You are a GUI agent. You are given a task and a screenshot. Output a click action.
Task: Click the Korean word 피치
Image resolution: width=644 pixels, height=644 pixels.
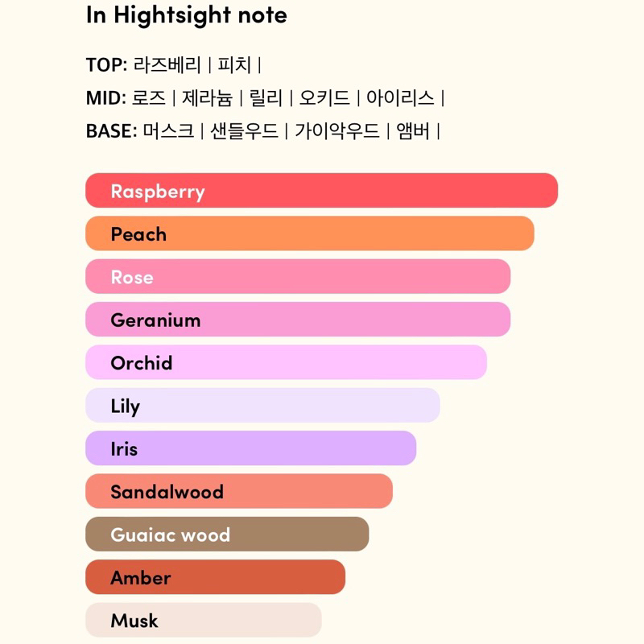[235, 65]
